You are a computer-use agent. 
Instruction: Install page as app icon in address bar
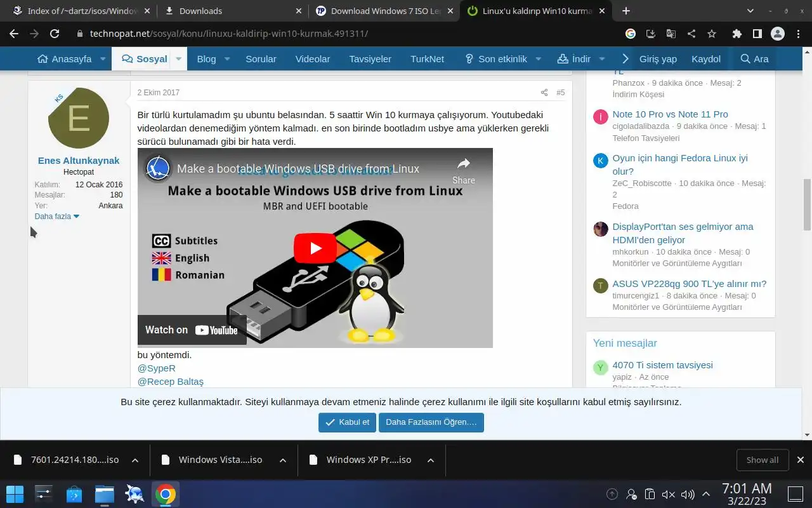(651, 34)
